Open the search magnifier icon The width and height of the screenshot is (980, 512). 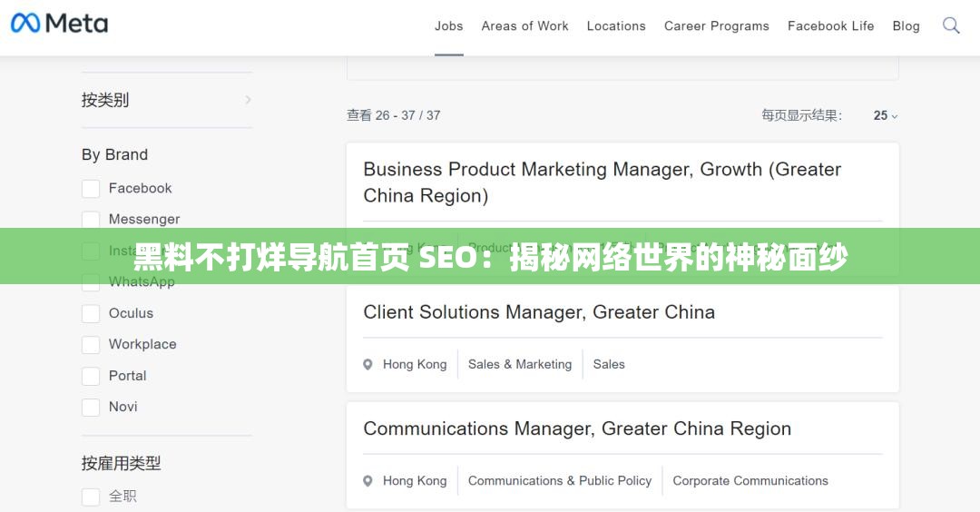951,25
